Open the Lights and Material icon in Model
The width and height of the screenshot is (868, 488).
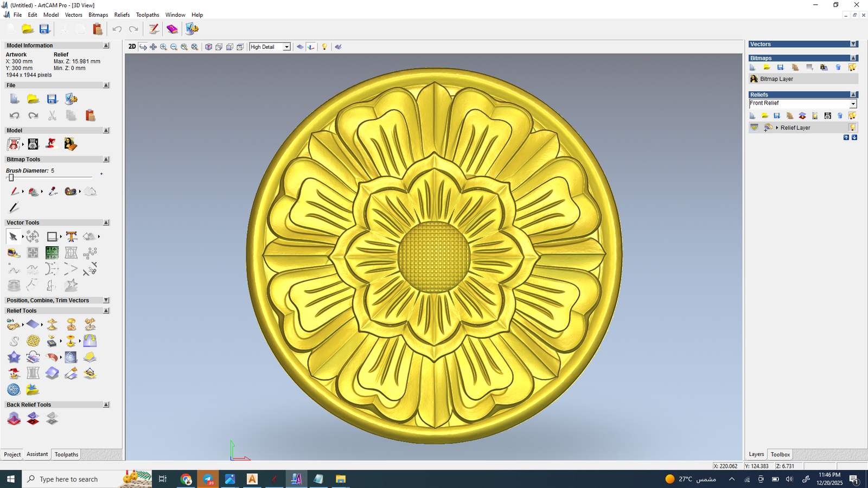point(51,144)
